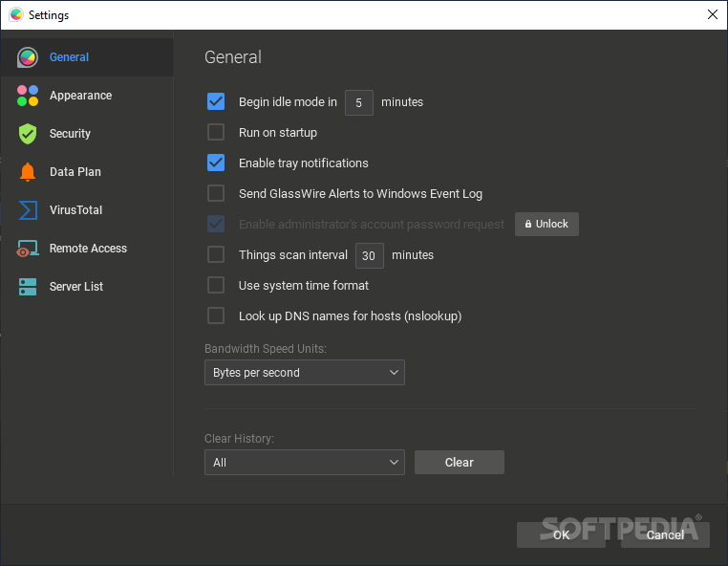
Task: Go to the Data Plan settings
Action: click(x=87, y=172)
